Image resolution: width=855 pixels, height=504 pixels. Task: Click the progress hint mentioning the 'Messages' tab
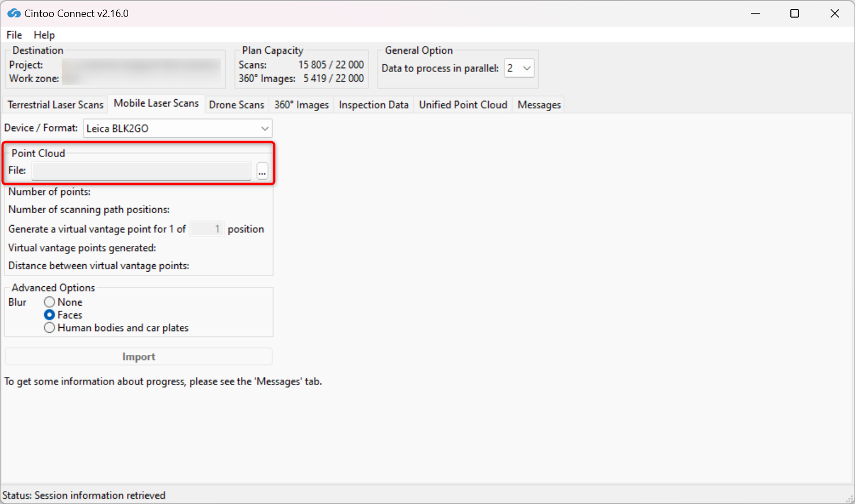163,382
